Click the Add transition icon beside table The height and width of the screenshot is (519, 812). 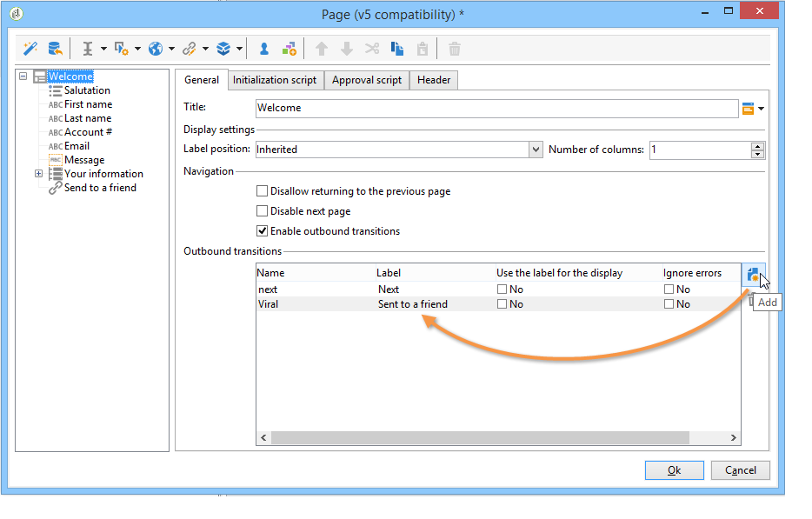click(753, 276)
